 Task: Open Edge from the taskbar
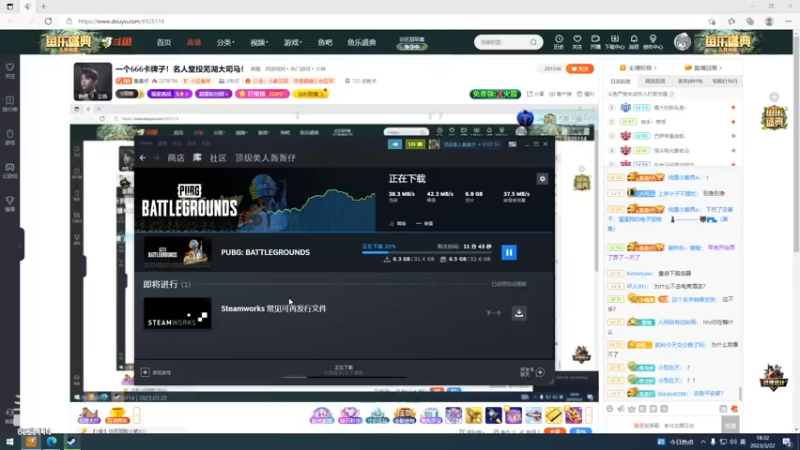pyautogui.click(x=52, y=442)
